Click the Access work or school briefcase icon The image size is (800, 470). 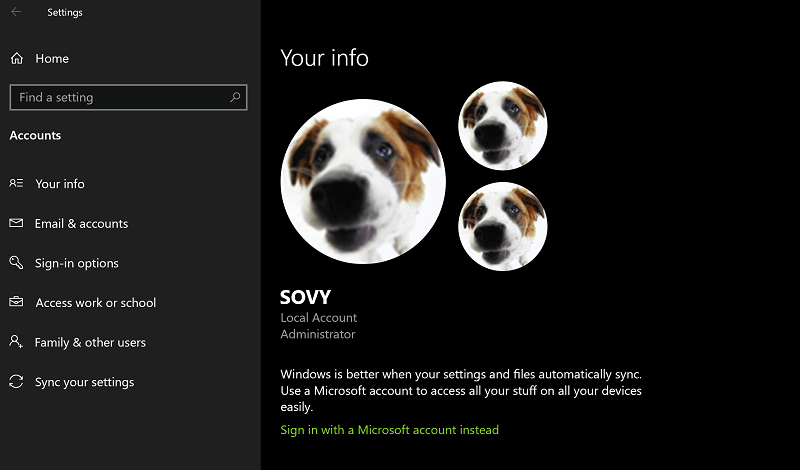click(x=16, y=302)
